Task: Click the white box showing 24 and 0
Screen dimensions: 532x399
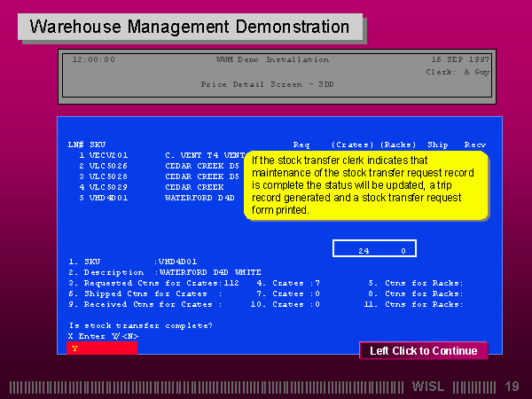Action: click(374, 250)
